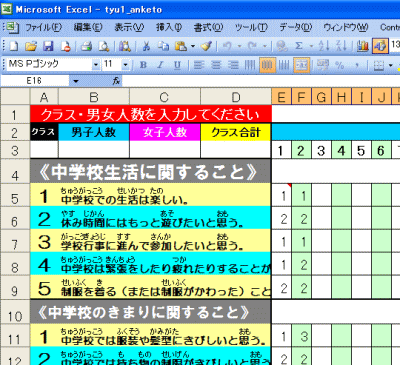This screenshot has width=400, height=365.
Task: Click the fx insert function button
Action: [x=116, y=81]
